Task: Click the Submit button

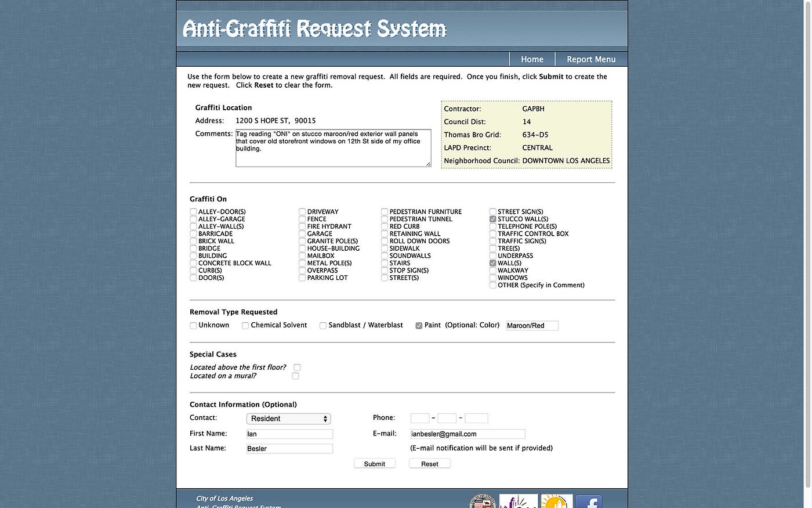Action: pos(375,463)
